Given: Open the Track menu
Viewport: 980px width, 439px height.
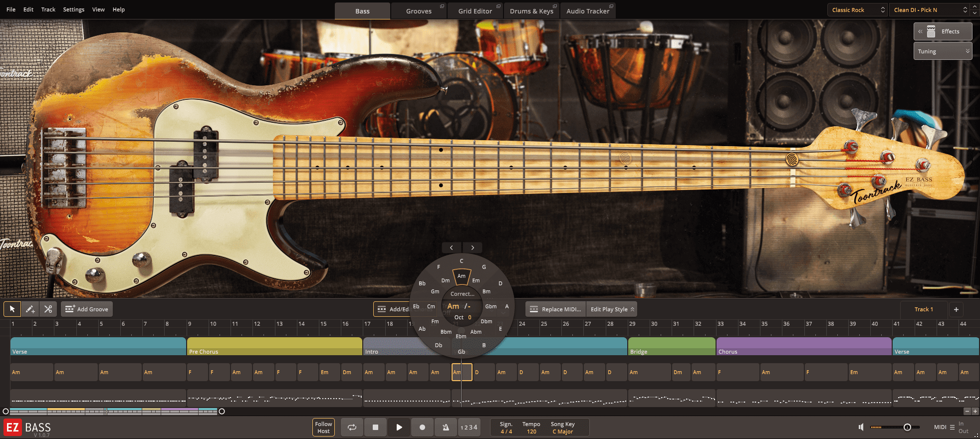Looking at the screenshot, I should coord(48,9).
